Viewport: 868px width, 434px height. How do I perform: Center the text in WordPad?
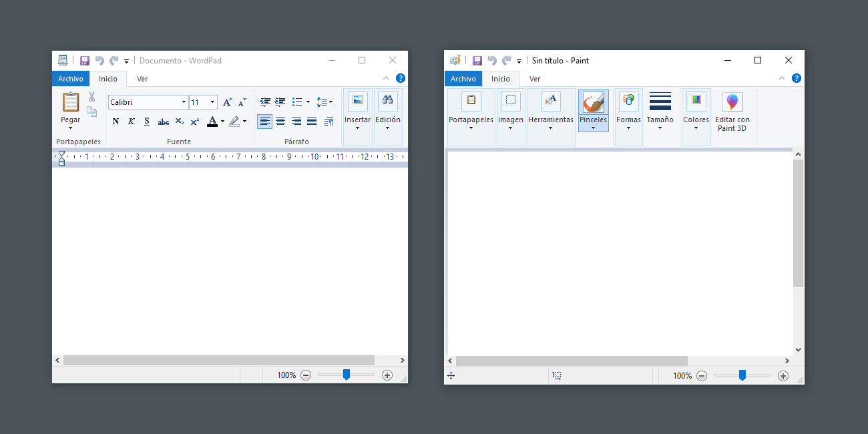[280, 122]
